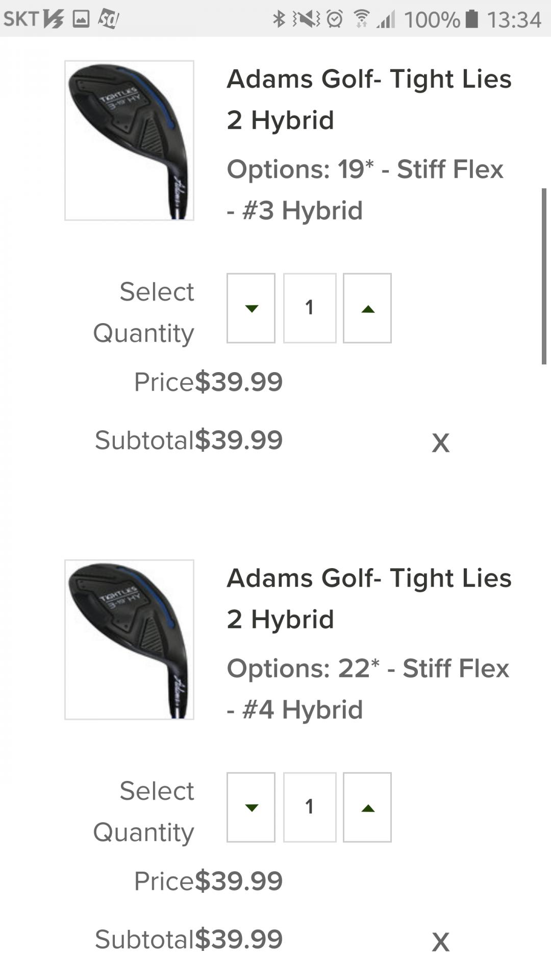Tap quantity field of first hybrid item
Screen dimensions: 551x980
click(x=310, y=308)
